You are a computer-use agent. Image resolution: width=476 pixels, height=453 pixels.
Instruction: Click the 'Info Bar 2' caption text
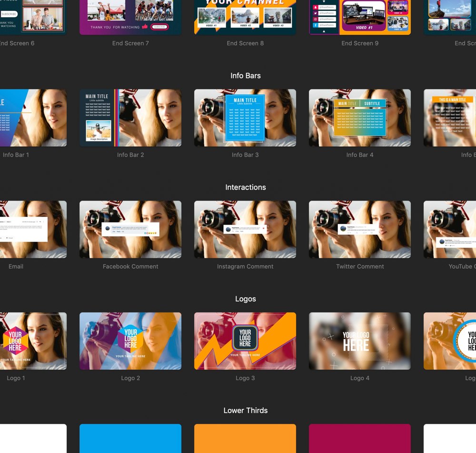coord(130,155)
